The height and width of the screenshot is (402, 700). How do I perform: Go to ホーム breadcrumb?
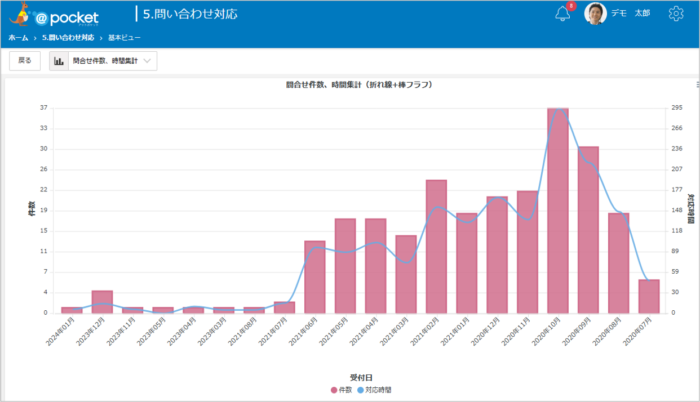(x=18, y=38)
